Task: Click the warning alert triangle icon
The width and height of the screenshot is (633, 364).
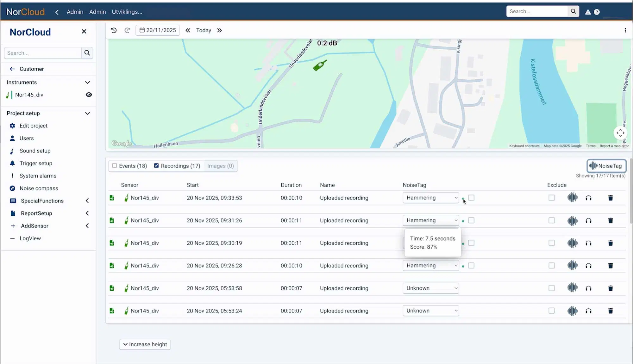Action: (x=588, y=12)
